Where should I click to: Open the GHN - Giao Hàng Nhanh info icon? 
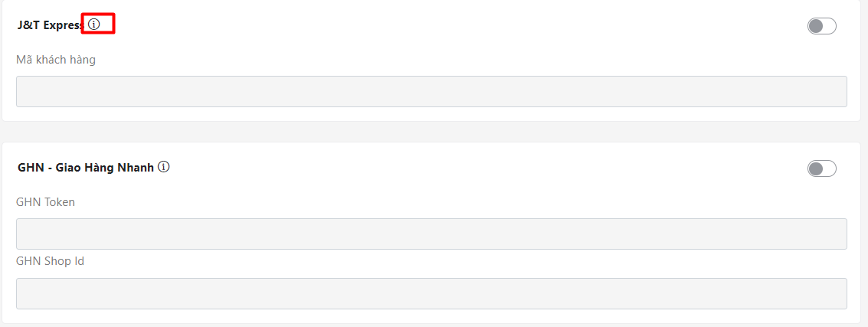point(164,167)
